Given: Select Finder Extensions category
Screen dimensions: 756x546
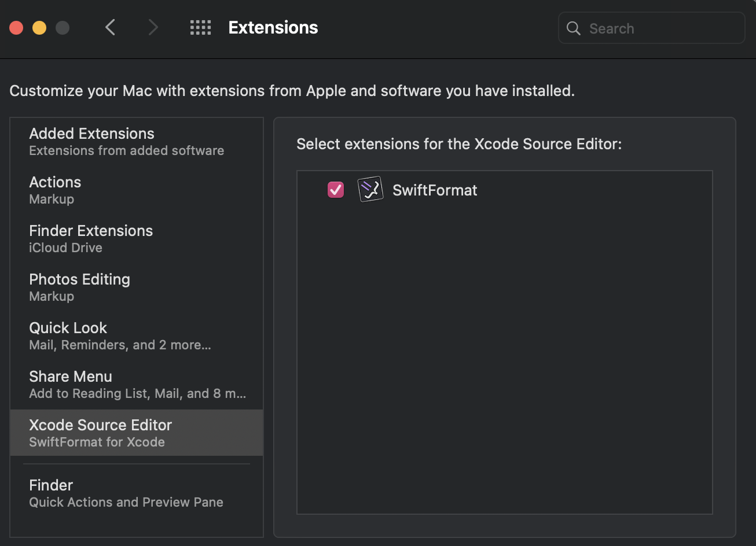Looking at the screenshot, I should (137, 239).
